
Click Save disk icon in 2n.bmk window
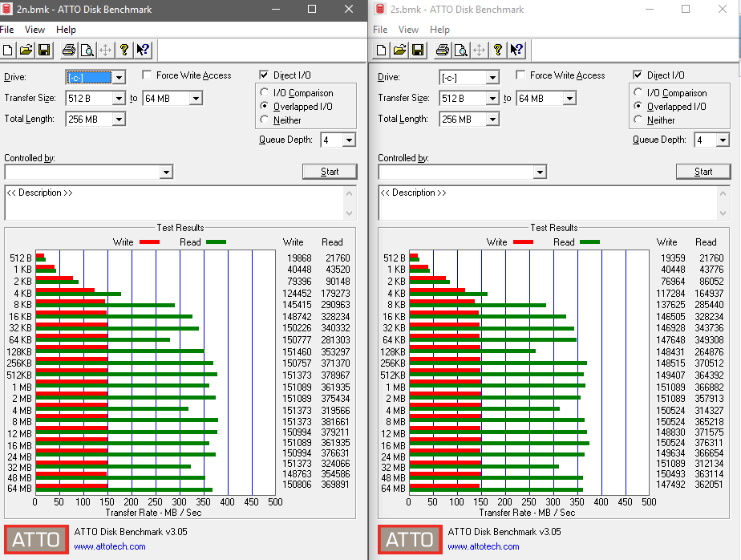[x=44, y=50]
